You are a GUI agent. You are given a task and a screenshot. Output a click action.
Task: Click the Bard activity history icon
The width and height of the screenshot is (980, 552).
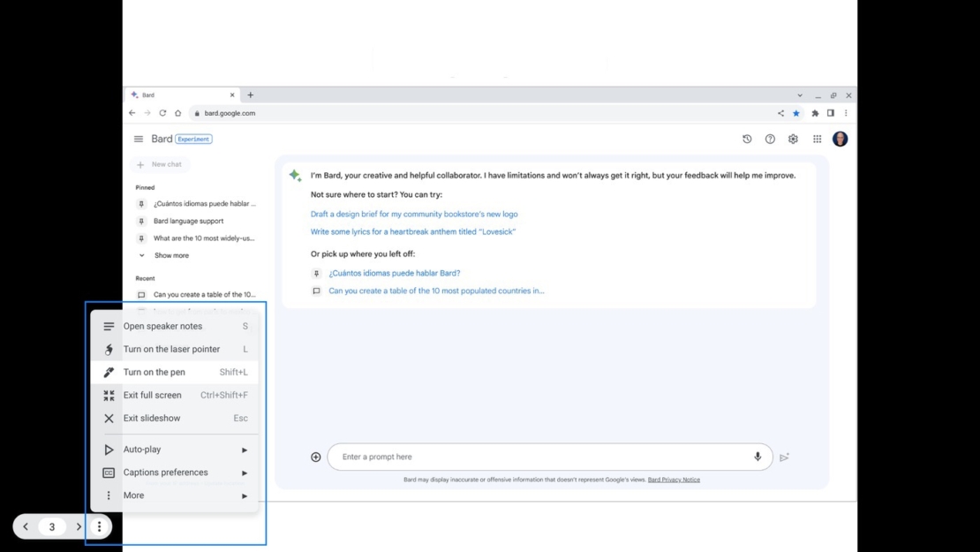pyautogui.click(x=747, y=139)
